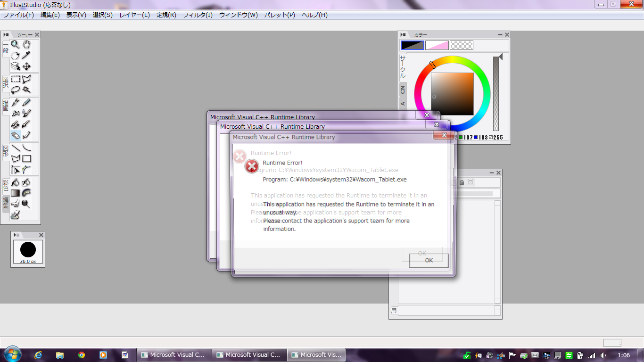This screenshot has width=644, height=362.
Task: Open the 表示(V) menu
Action: click(76, 15)
